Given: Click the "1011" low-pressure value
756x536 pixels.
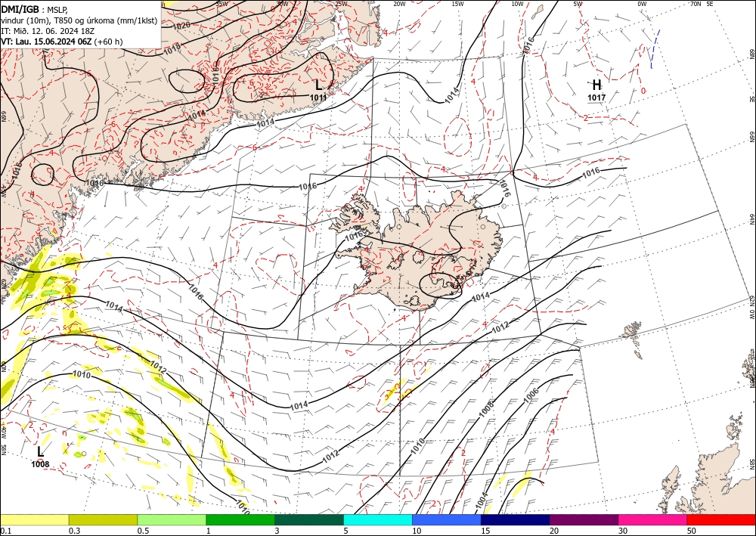Looking at the screenshot, I should point(318,98).
